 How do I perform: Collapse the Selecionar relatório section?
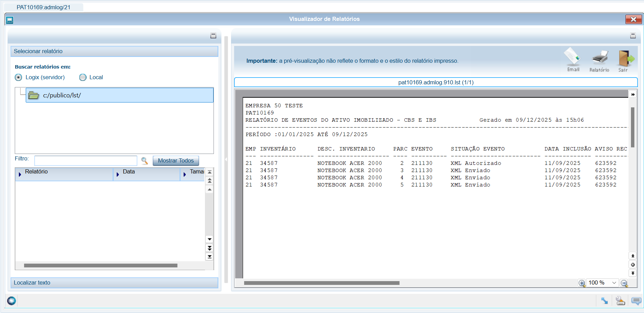[x=114, y=51]
